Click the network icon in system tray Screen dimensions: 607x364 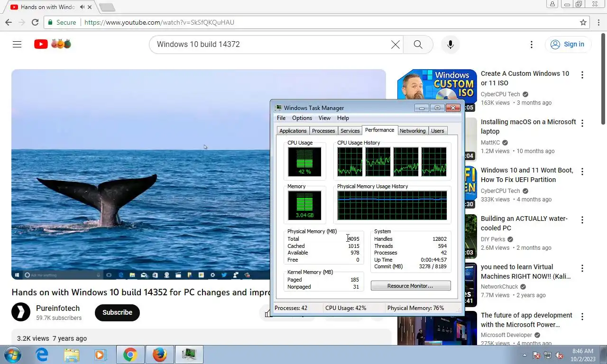[x=548, y=355]
